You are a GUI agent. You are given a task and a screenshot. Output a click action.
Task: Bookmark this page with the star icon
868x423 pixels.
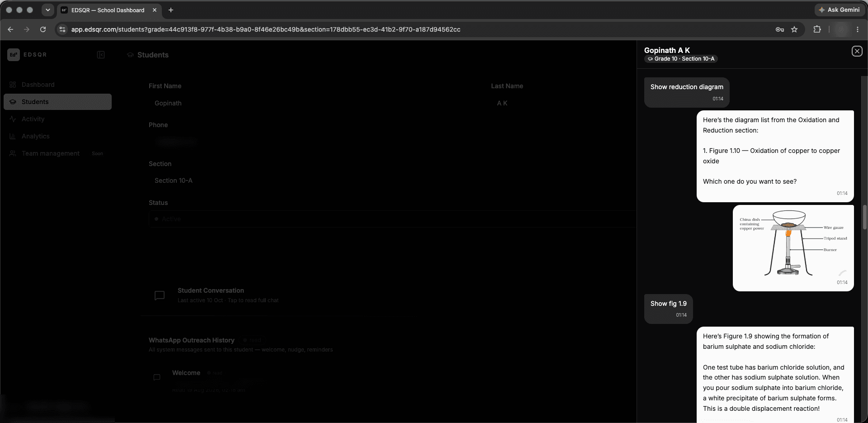[x=794, y=29]
